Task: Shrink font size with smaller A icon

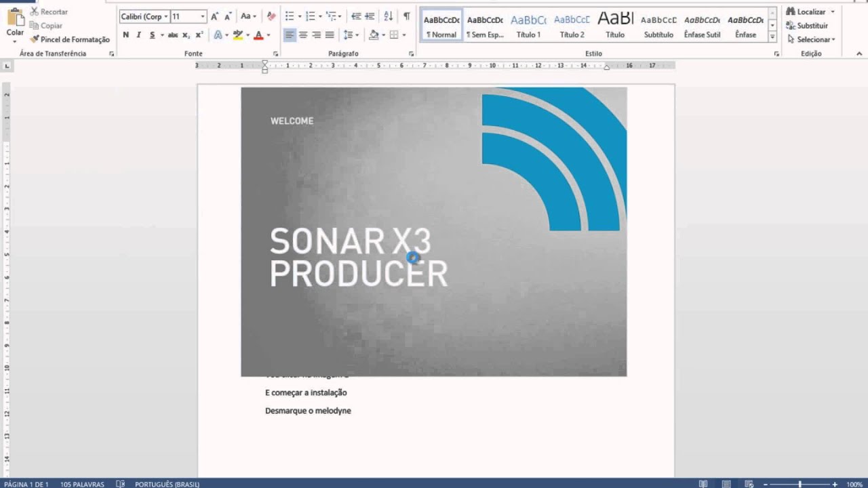Action: 229,16
